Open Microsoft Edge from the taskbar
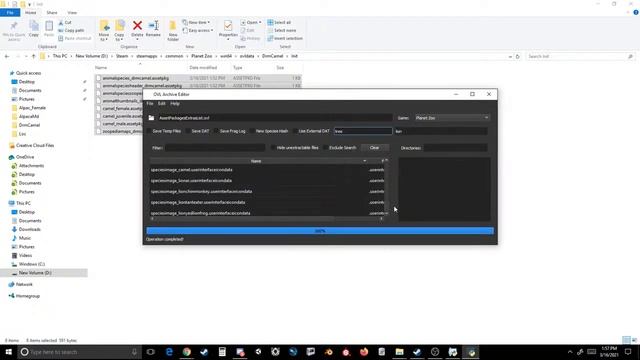Screen dimensions: 640x360 click(x=169, y=352)
